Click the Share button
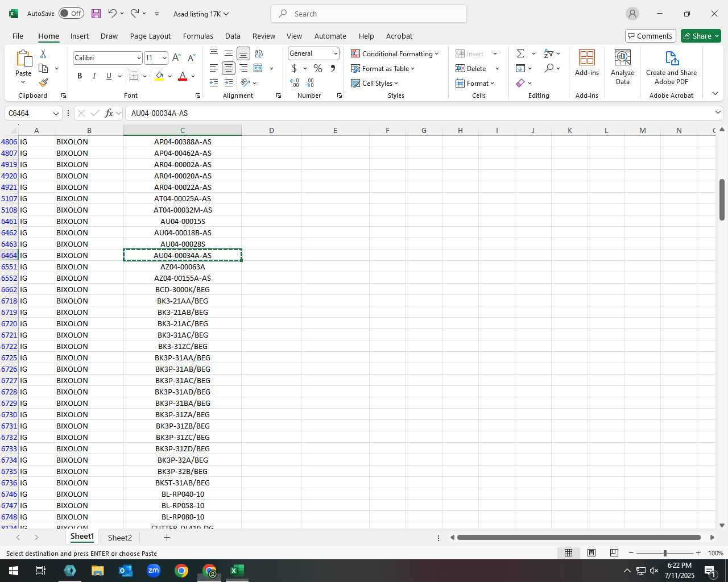 (701, 36)
